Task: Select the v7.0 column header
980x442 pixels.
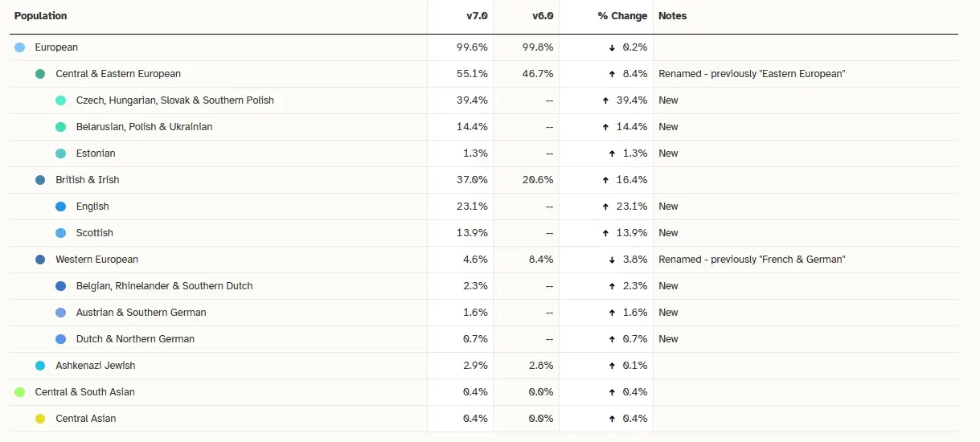Action: point(477,16)
